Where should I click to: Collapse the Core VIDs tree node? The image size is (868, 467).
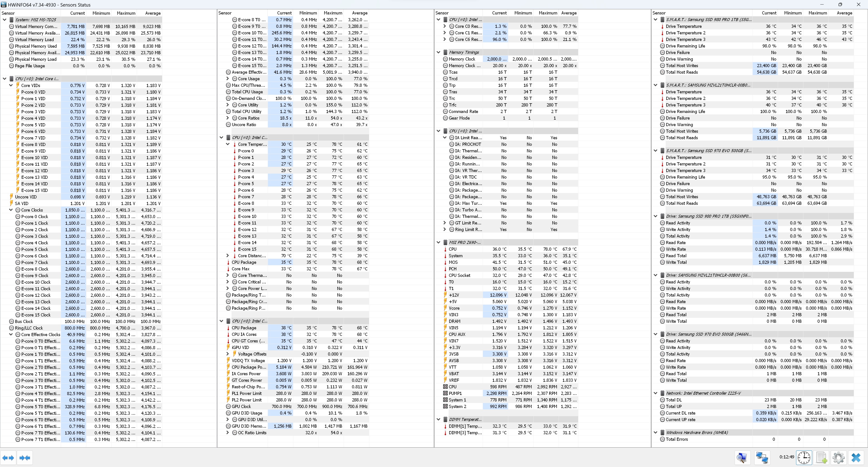point(11,85)
